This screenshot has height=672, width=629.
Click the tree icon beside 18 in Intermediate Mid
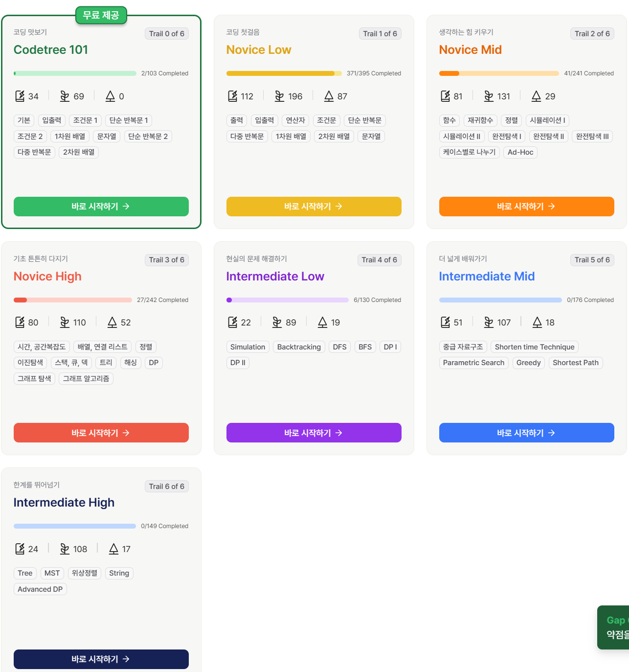pos(537,322)
